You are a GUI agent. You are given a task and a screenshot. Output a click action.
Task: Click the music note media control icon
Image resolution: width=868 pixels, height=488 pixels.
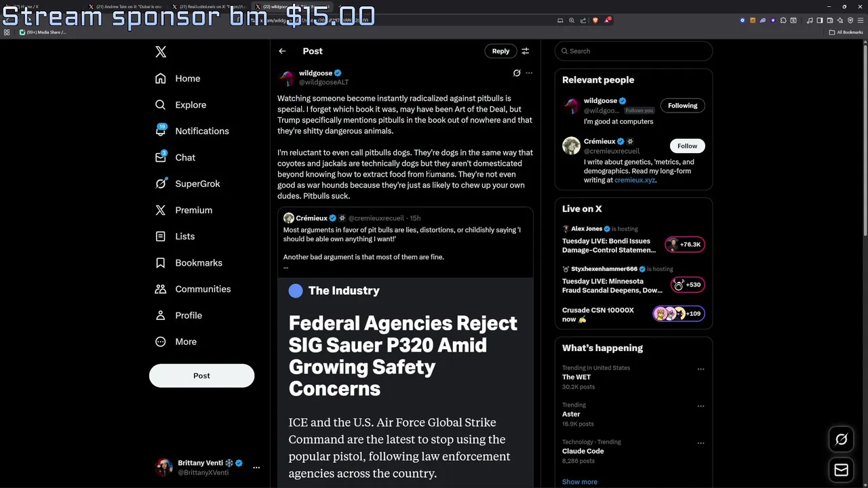click(810, 20)
